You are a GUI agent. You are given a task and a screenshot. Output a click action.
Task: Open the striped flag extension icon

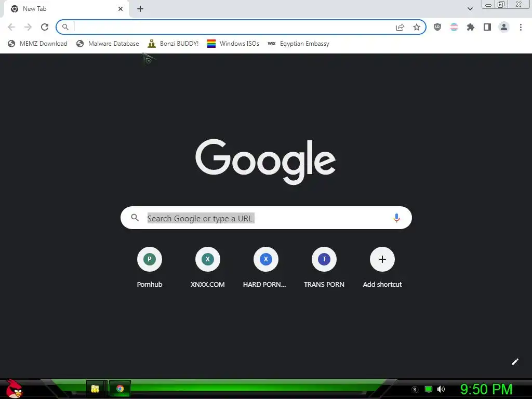454,27
